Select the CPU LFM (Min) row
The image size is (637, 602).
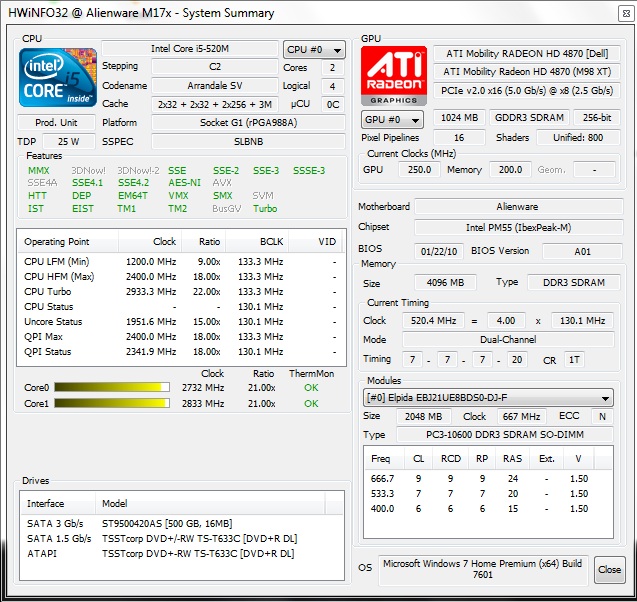(x=181, y=262)
